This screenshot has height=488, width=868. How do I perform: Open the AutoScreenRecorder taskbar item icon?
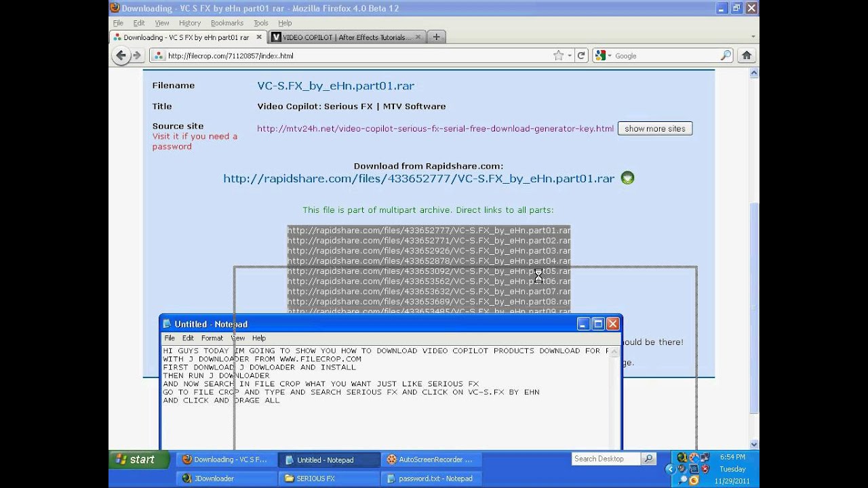point(393,459)
